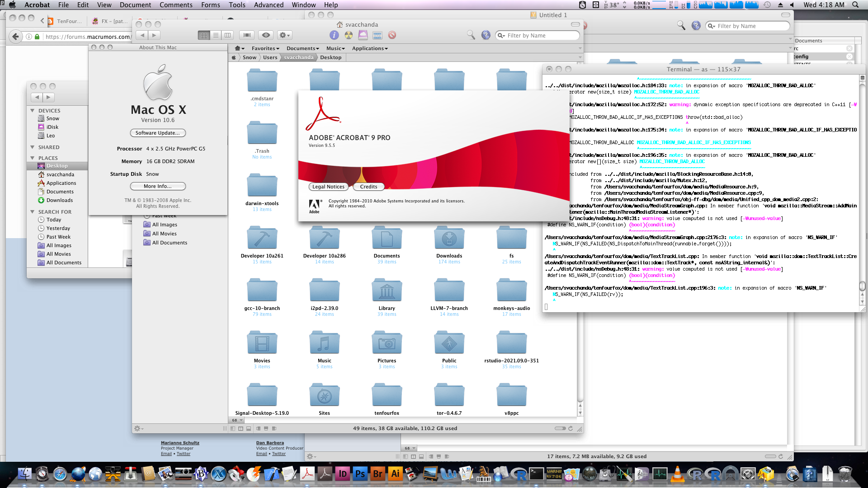Open Photoshop from the Dock
The height and width of the screenshot is (488, 868).
(360, 474)
